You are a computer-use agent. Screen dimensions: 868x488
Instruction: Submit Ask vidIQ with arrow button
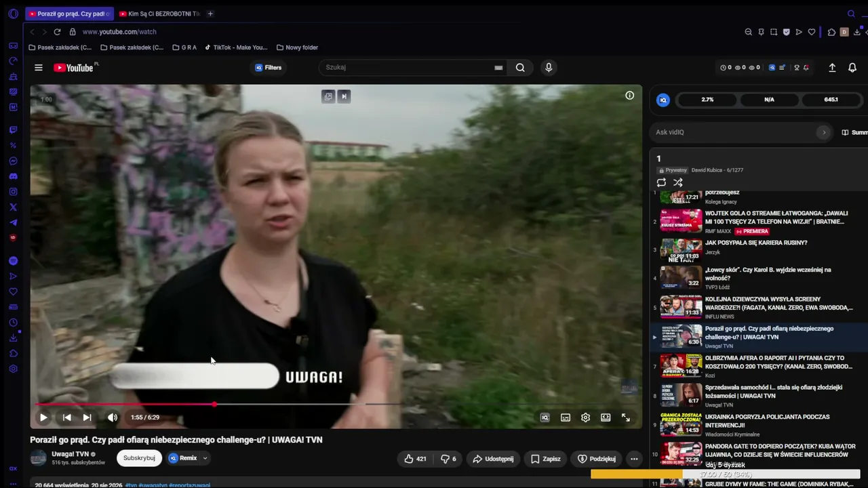824,132
